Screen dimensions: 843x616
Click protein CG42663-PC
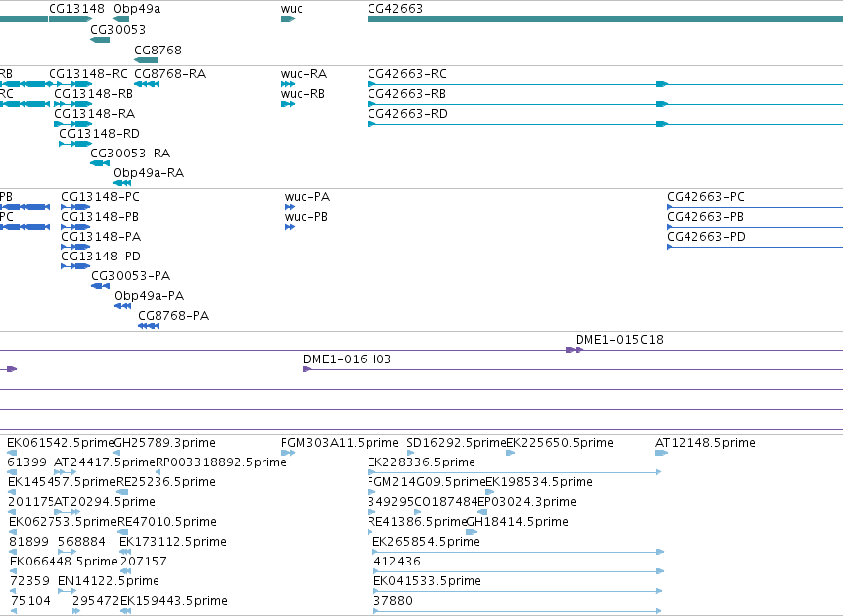706,197
